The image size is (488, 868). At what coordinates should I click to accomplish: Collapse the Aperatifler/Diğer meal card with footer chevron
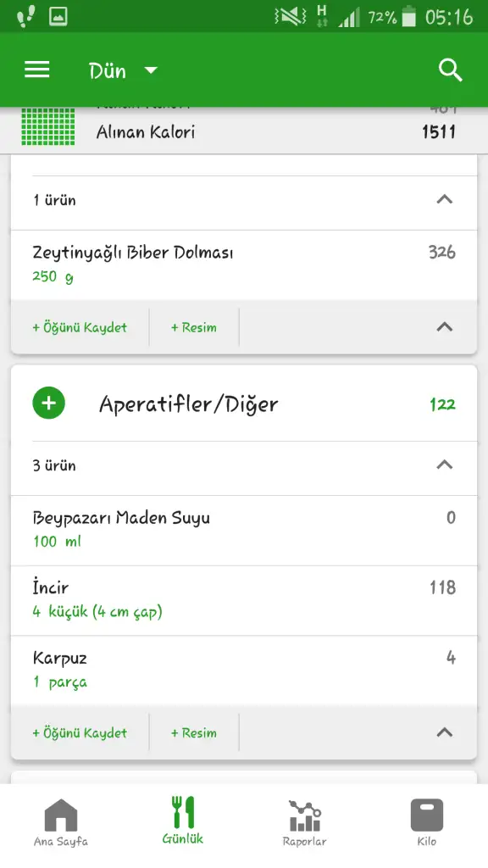[445, 732]
